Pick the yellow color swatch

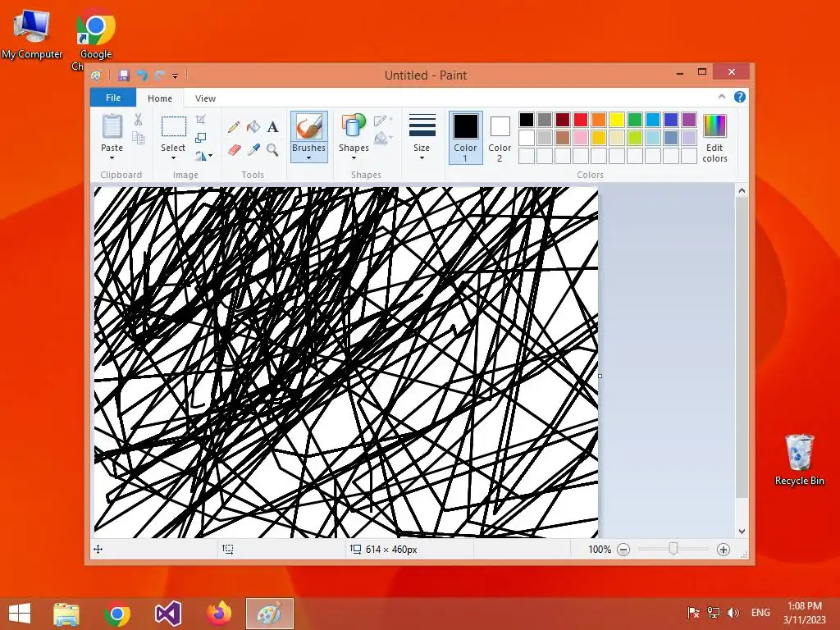click(617, 120)
